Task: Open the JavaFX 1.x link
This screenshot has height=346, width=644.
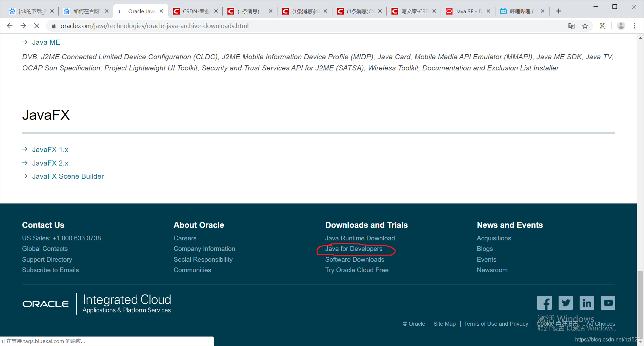Action: click(50, 150)
